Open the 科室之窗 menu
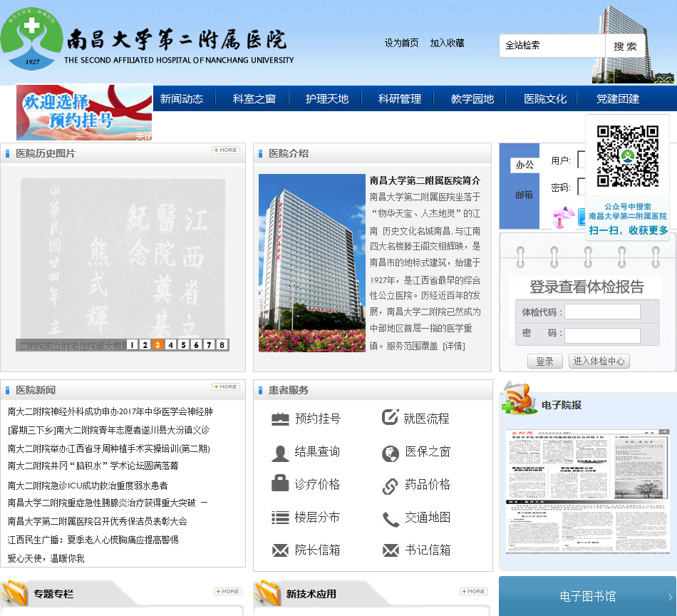Image resolution: width=677 pixels, height=616 pixels. point(254,99)
